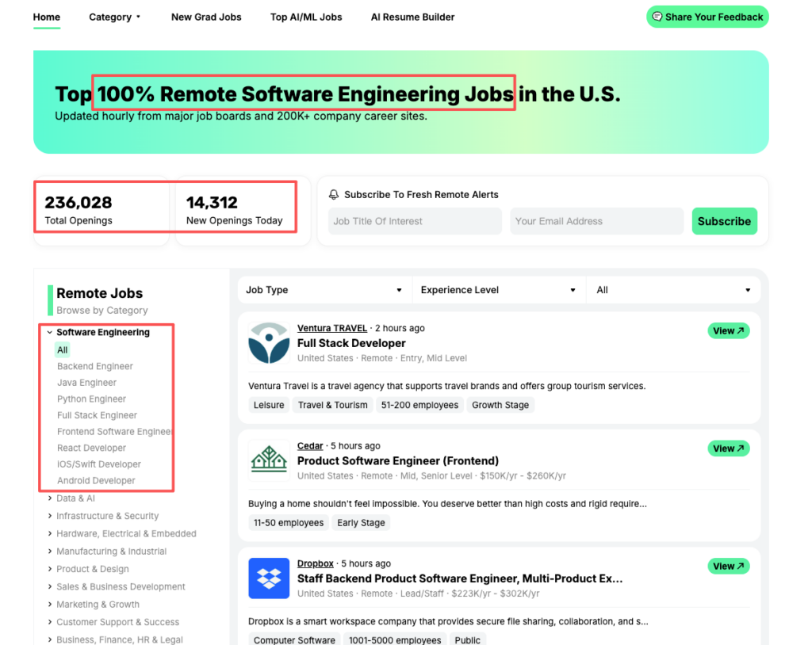Screen dimensions: 812x645
Task: Click the external-link arrow on Cedar's View button
Action: [740, 448]
